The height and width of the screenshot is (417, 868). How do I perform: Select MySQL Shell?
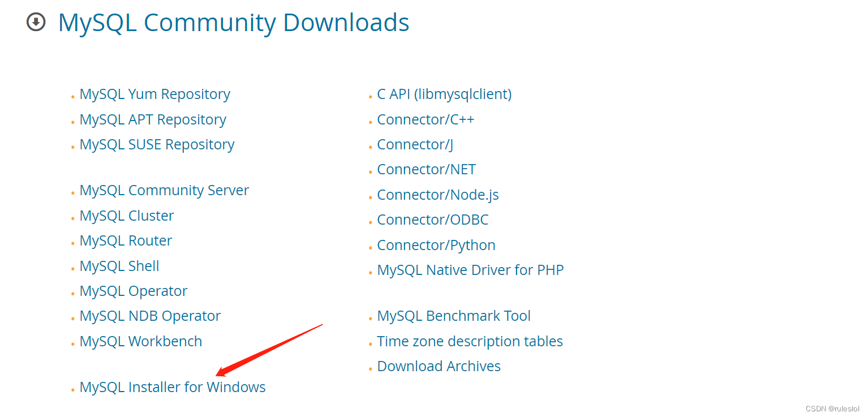[119, 266]
